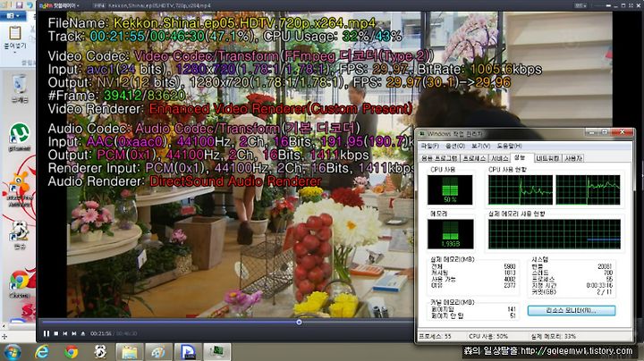Click the 00:21:56 elapsed time in PotPlayer
The image size is (644, 361).
[x=100, y=333]
